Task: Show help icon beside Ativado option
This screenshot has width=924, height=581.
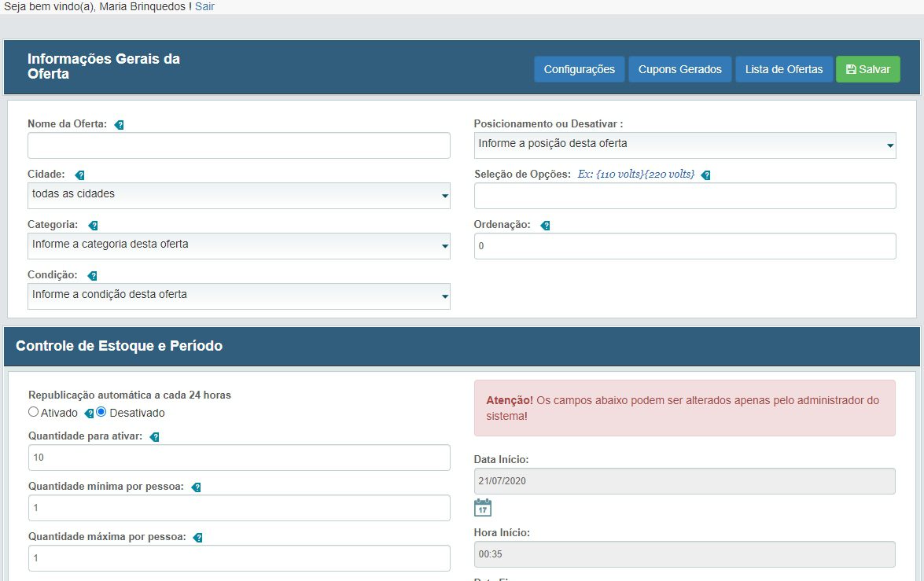Action: pyautogui.click(x=89, y=414)
